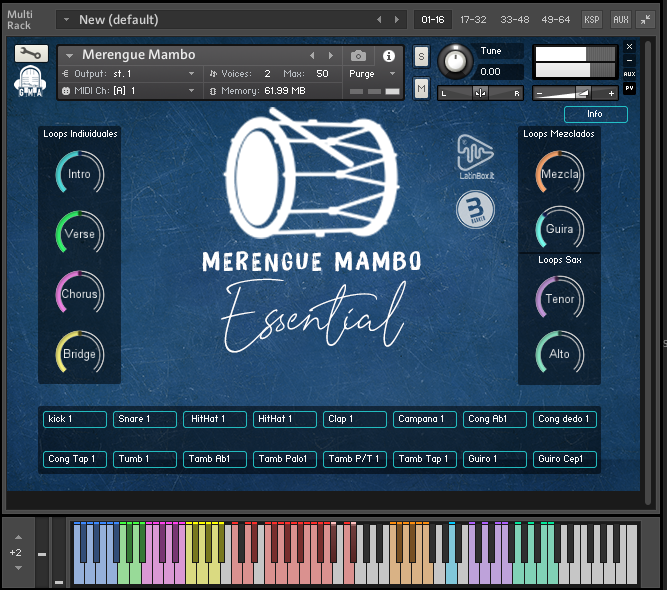This screenshot has width=667, height=590.
Task: Click the Tumb 1 pad button
Action: point(145,459)
